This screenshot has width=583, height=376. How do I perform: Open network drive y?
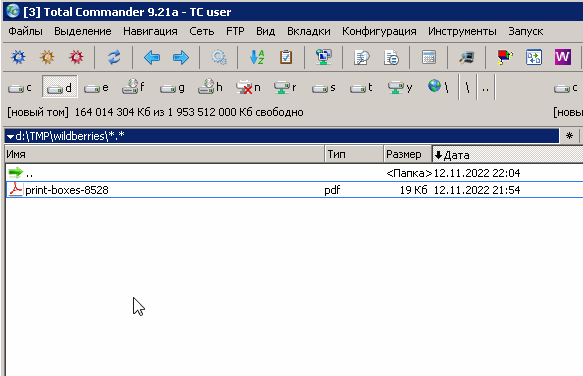[x=400, y=88]
